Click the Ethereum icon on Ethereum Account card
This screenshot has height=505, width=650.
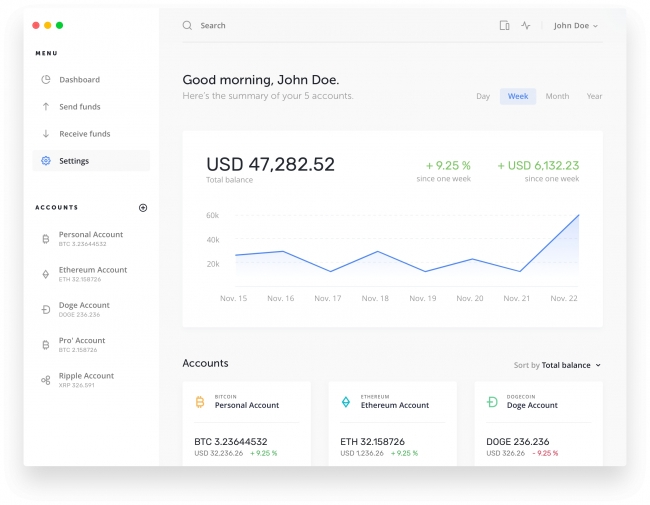click(x=346, y=402)
